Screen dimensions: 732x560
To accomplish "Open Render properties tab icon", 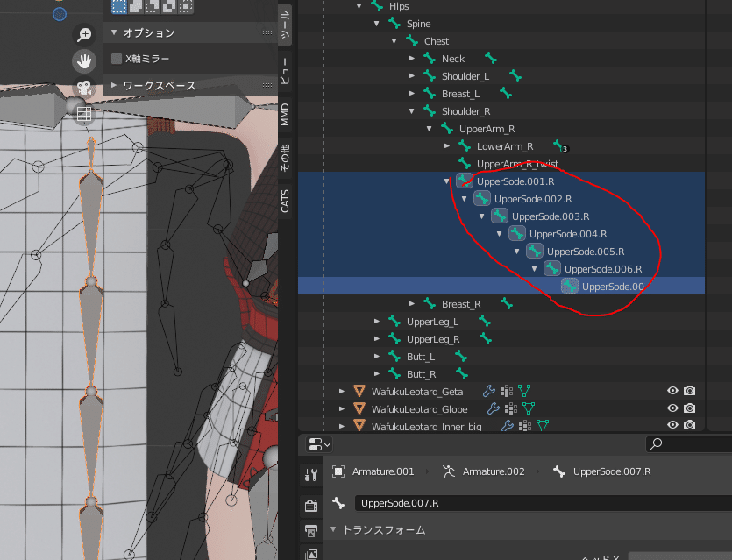I will 311,506.
